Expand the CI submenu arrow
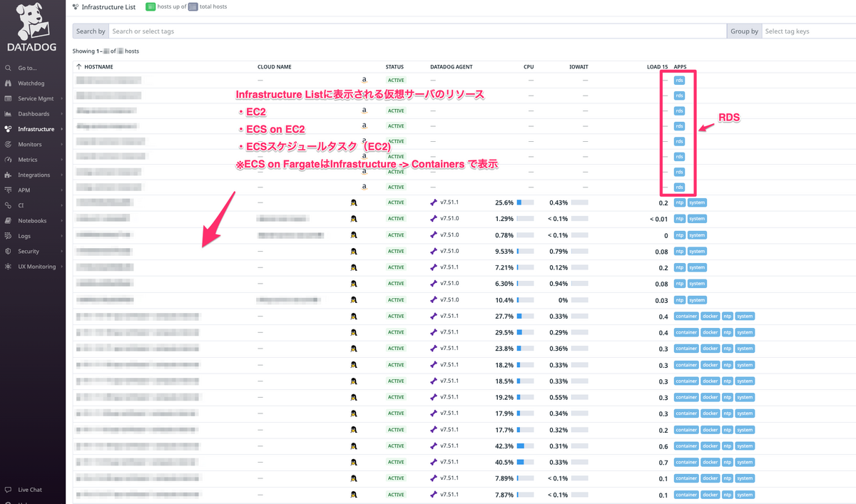 (x=62, y=205)
